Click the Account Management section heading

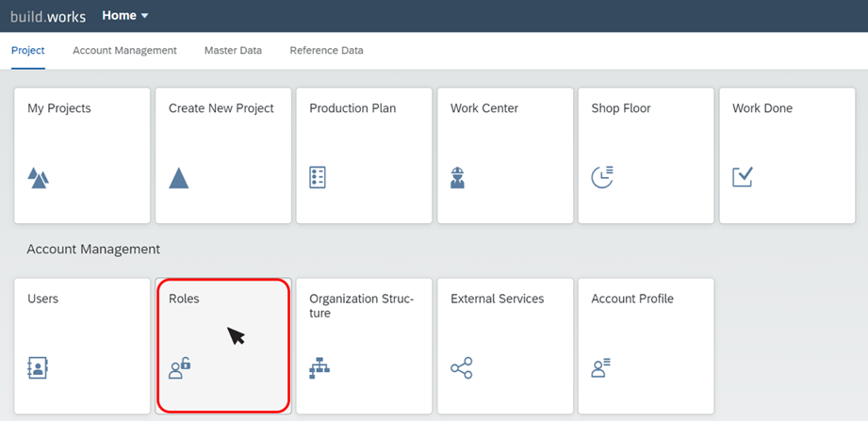[93, 250]
